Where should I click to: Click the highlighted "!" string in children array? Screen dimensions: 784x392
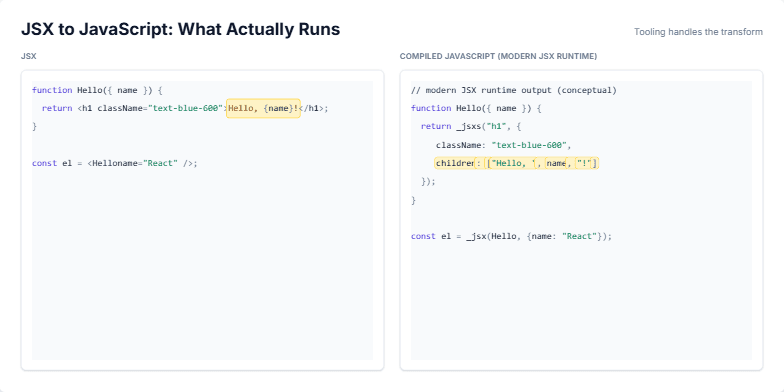[x=584, y=163]
